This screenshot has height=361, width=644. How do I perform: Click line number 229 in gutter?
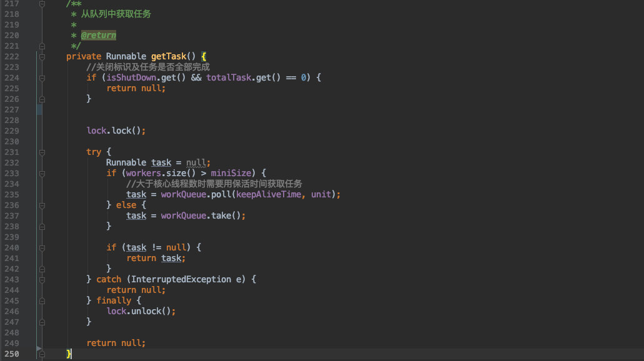11,131
